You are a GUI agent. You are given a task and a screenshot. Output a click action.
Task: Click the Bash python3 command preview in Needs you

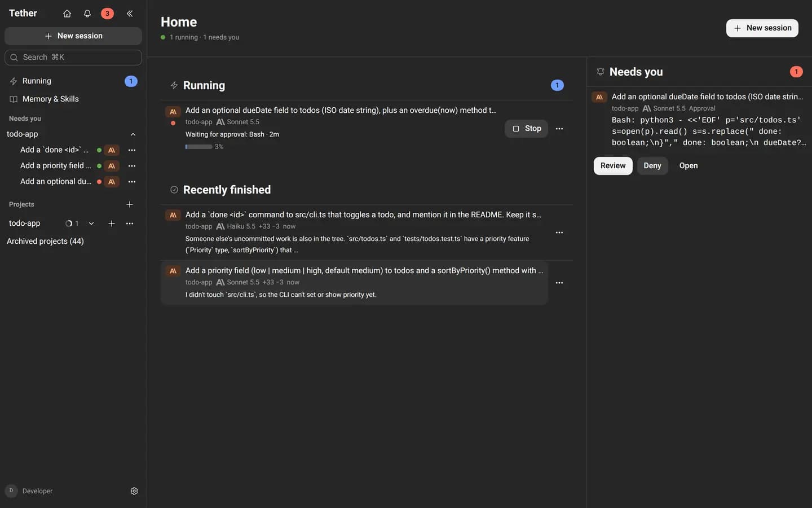(709, 132)
